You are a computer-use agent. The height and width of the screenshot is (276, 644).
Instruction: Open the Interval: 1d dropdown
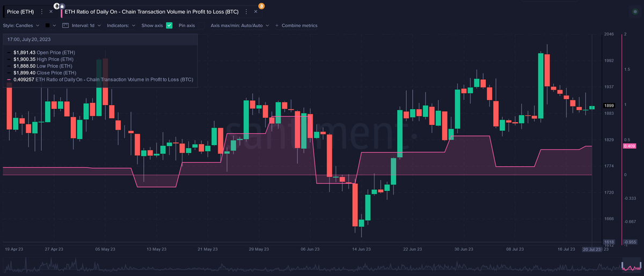[87, 25]
